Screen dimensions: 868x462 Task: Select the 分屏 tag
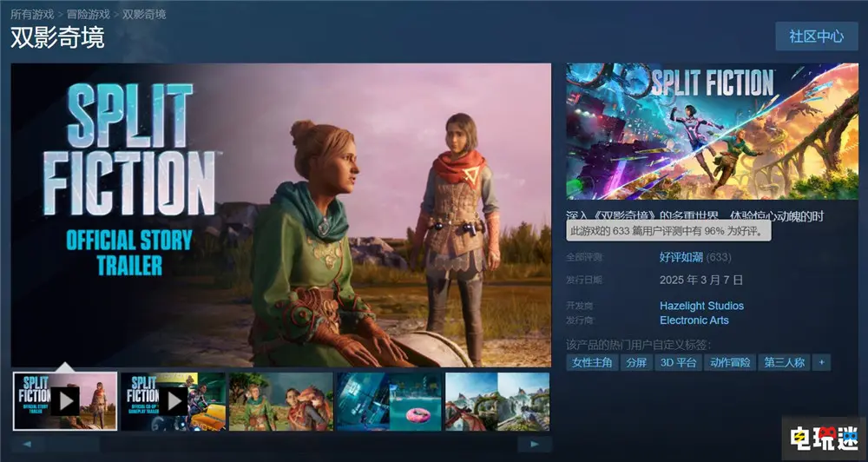(635, 362)
